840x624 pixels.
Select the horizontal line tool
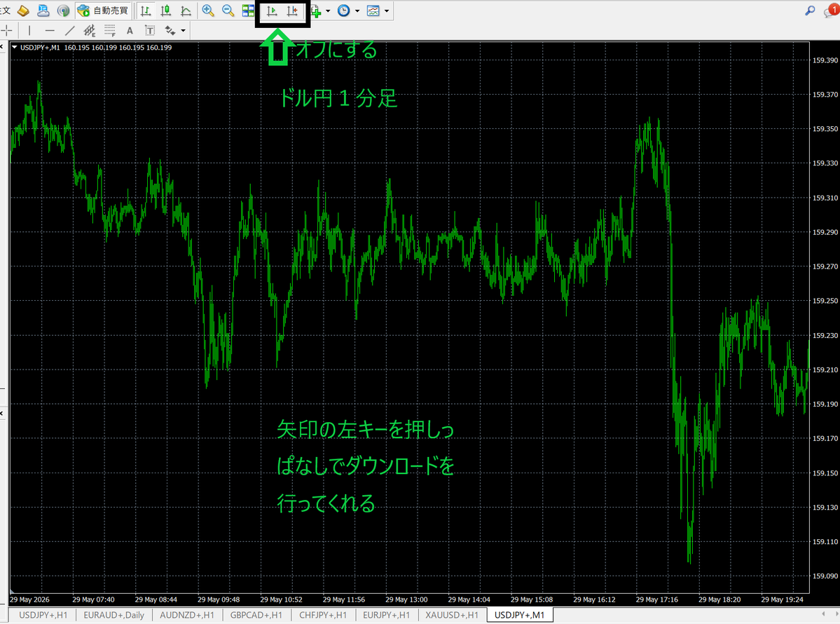tap(50, 31)
